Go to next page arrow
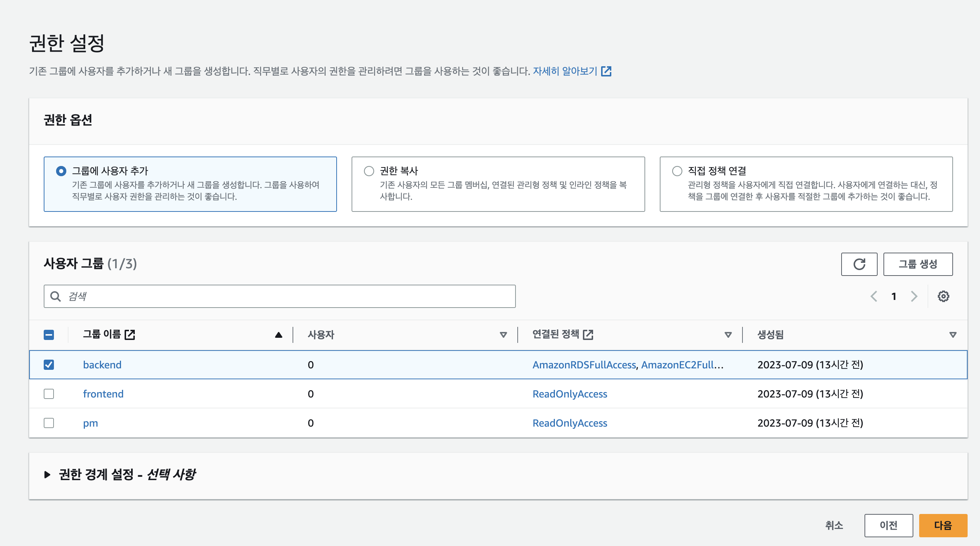This screenshot has width=980, height=546. [x=914, y=296]
